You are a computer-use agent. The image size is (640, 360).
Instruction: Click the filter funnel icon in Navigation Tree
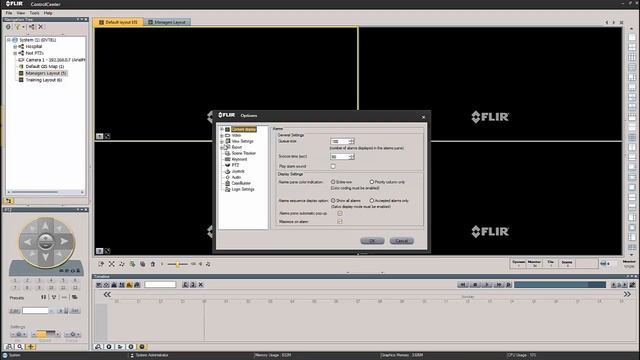[x=18, y=27]
